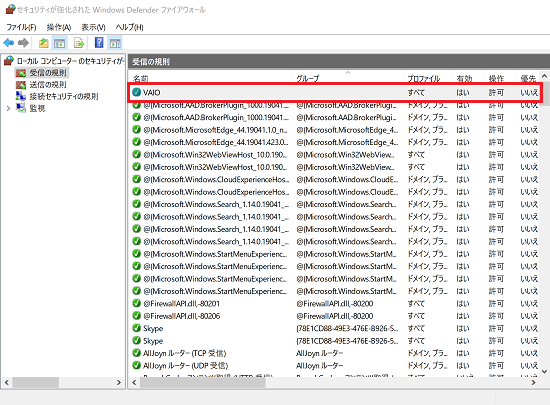Click the forward arrow toolbar icon

(x=23, y=43)
